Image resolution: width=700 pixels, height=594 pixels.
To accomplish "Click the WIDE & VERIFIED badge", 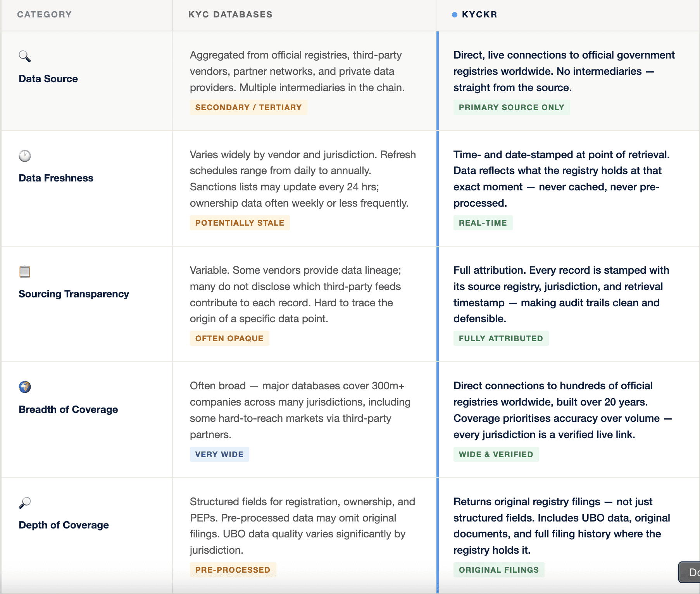I will 496,454.
